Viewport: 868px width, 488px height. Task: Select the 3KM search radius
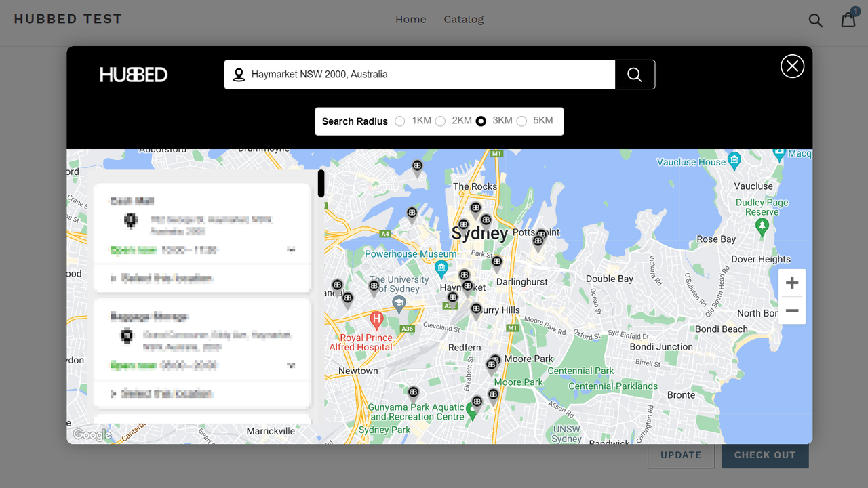tap(481, 121)
